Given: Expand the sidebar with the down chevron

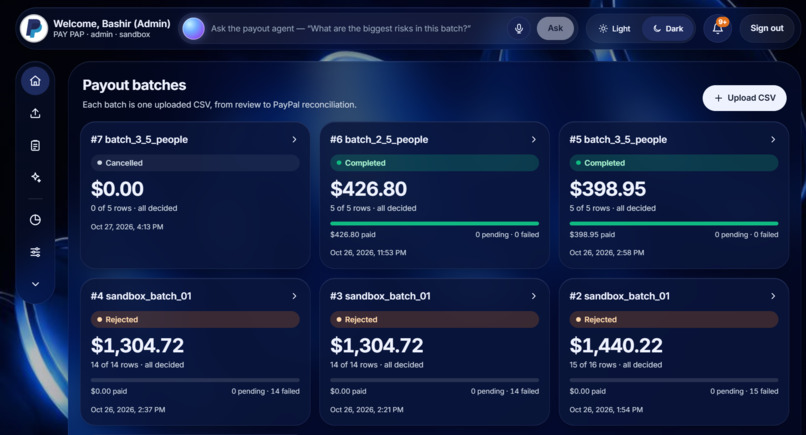Looking at the screenshot, I should [35, 284].
